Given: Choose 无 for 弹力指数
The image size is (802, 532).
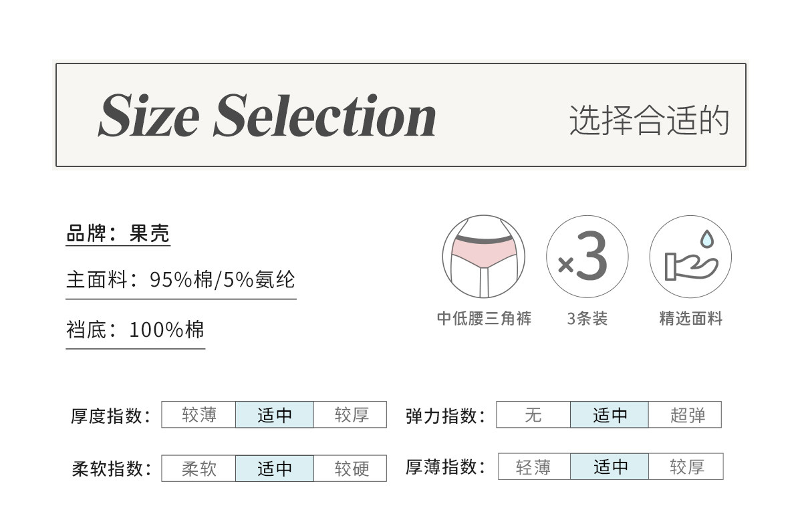Looking at the screenshot, I should (x=533, y=415).
